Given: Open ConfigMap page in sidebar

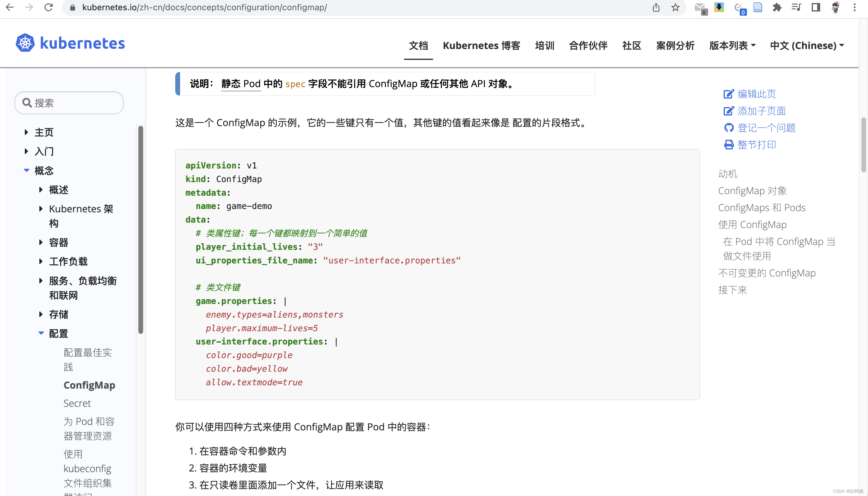Looking at the screenshot, I should tap(89, 385).
